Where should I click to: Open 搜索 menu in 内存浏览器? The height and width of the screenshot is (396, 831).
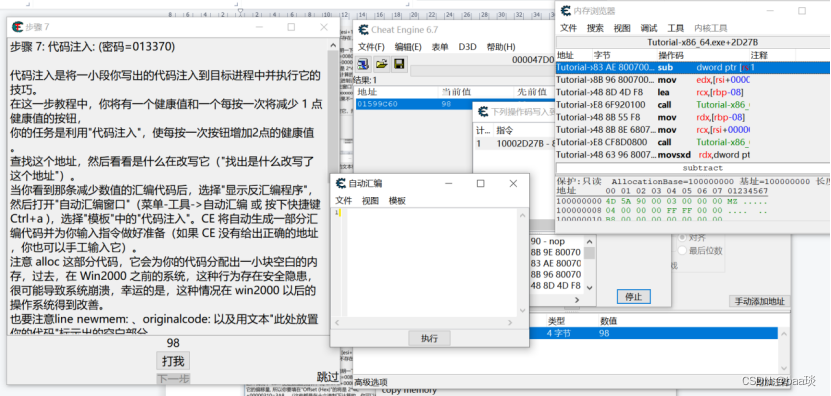(x=595, y=28)
